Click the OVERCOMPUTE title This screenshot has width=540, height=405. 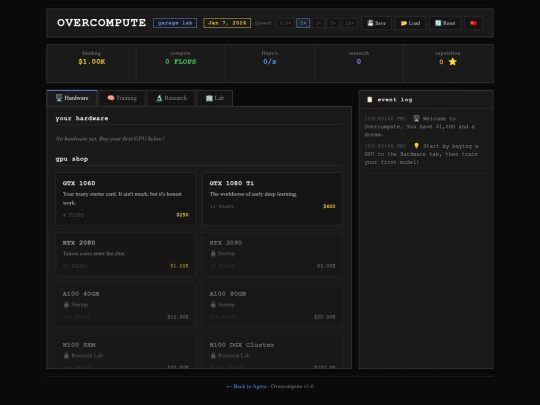[102, 23]
